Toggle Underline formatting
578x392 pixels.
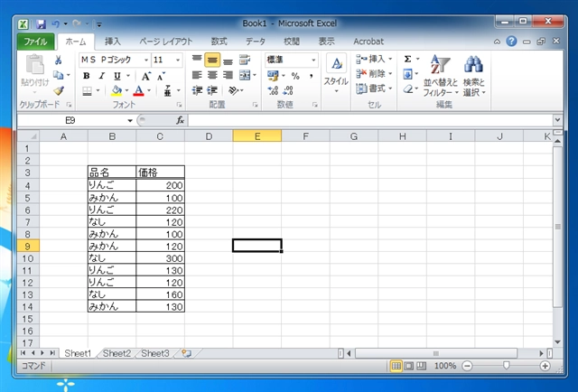(x=117, y=76)
